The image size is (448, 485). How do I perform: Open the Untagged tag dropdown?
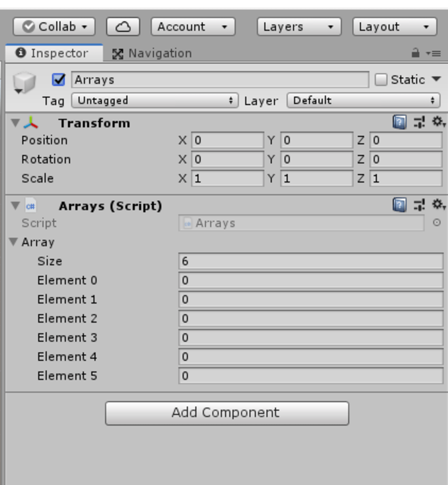154,100
